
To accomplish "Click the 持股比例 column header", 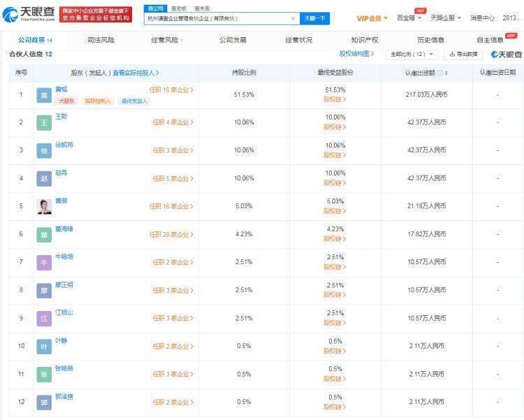I will pyautogui.click(x=244, y=73).
